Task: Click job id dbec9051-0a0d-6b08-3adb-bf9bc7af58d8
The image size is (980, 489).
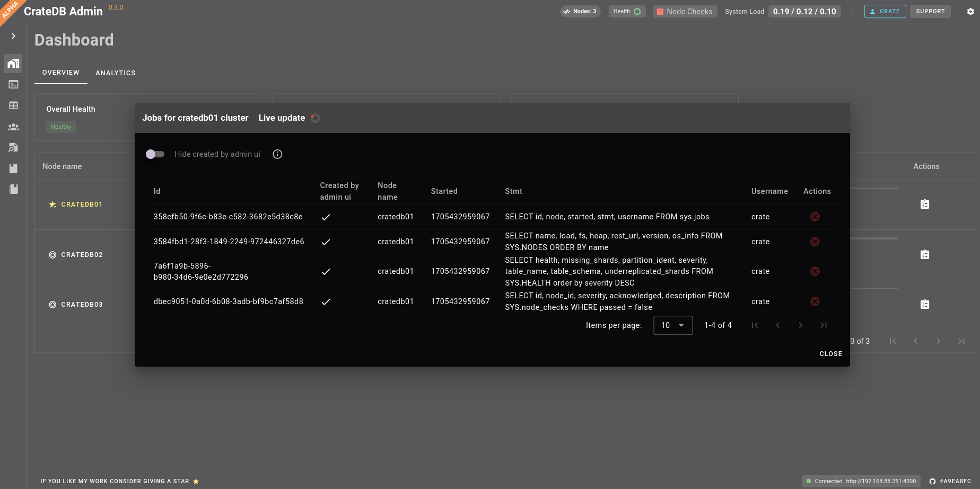Action: (x=229, y=301)
